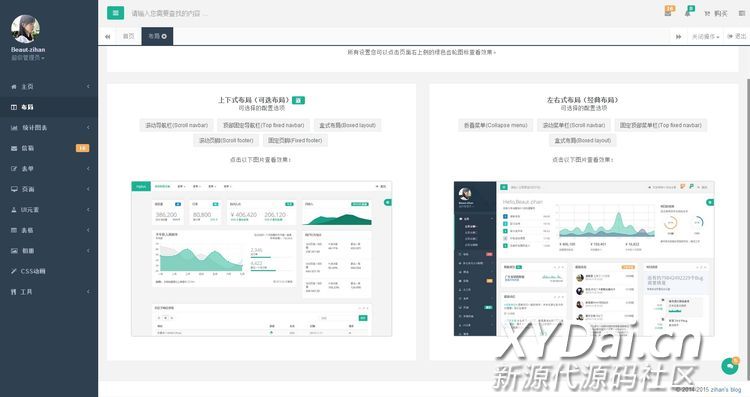Close the 布局 tab via its x icon
The height and width of the screenshot is (397, 750).
(164, 36)
